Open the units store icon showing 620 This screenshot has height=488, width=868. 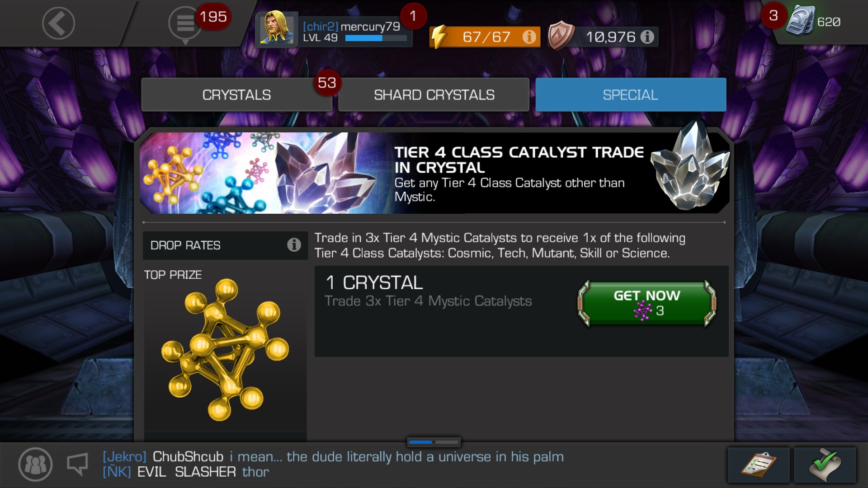click(801, 21)
